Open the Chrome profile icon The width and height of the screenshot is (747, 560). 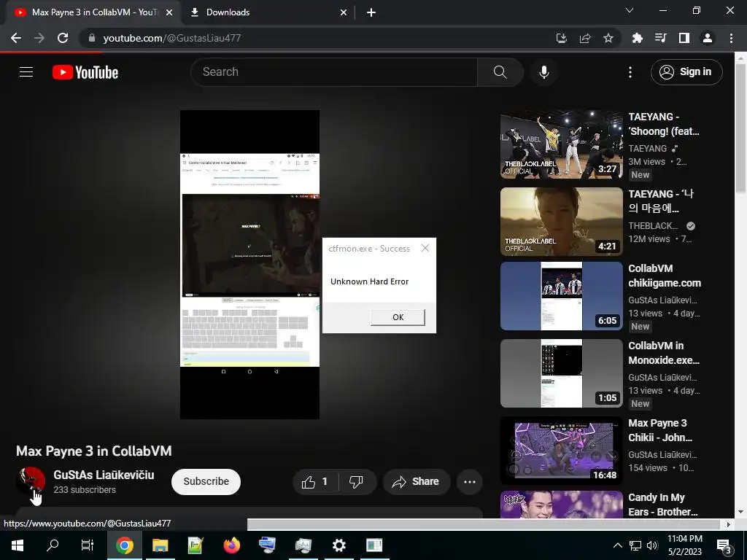[708, 38]
